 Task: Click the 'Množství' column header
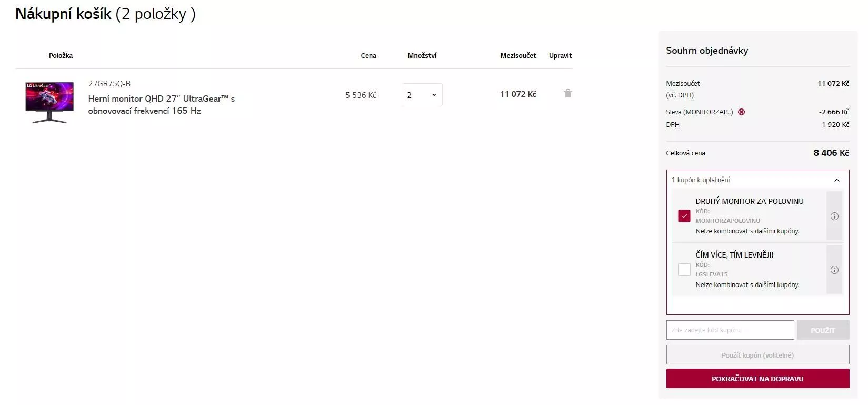(x=422, y=55)
